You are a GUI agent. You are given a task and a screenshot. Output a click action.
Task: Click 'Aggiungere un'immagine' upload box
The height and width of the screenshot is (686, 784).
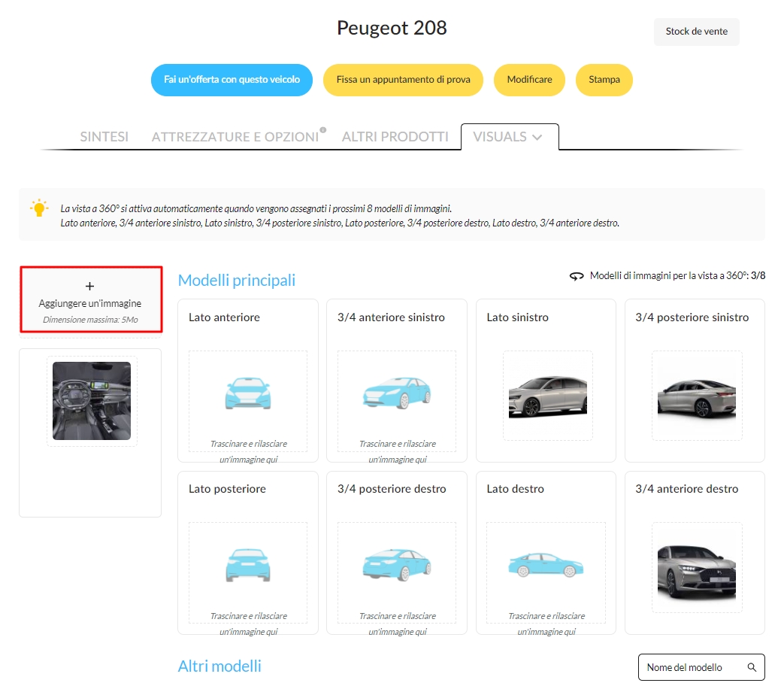(91, 299)
